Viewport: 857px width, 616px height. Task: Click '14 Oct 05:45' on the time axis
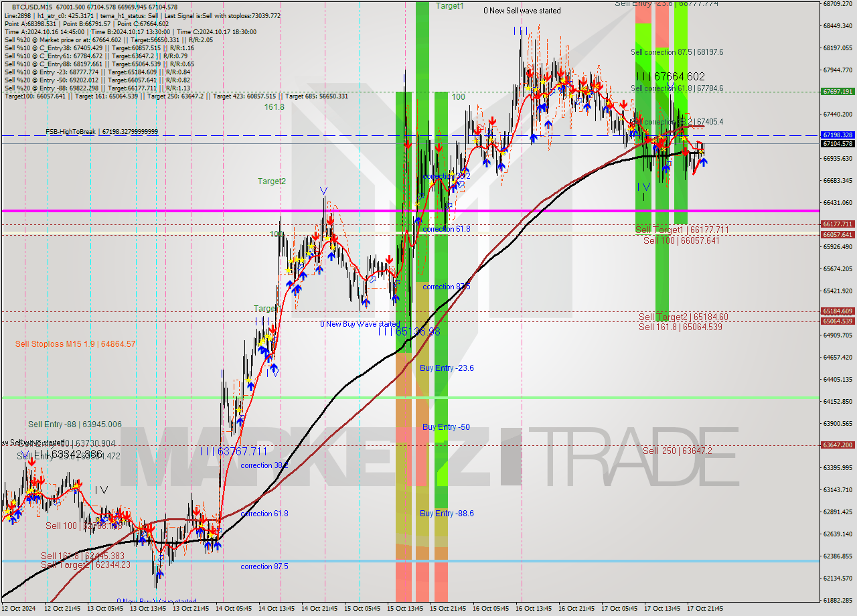point(234,609)
